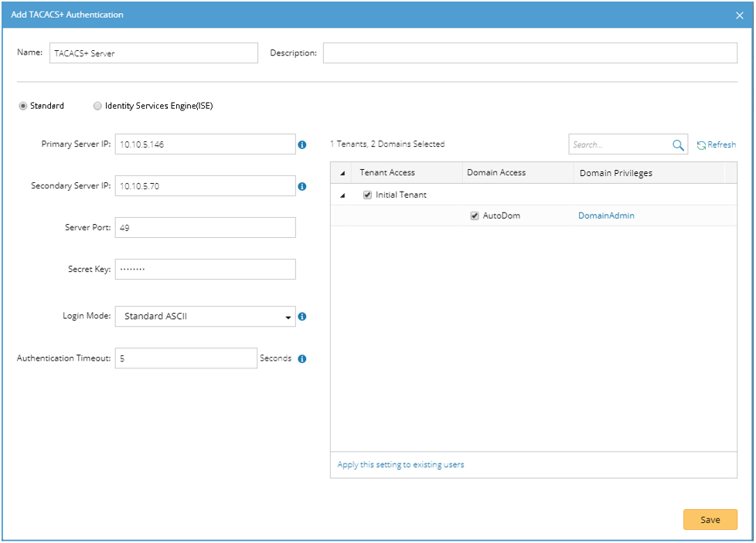Click Apply this setting to existing users
This screenshot has width=756, height=543.
tap(400, 465)
